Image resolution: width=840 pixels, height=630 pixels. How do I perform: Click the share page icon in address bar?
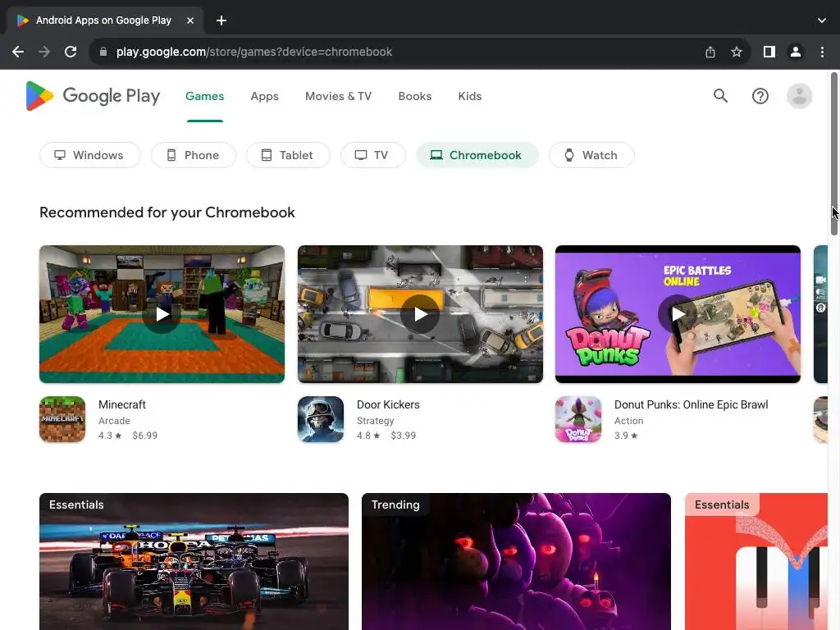(x=710, y=52)
